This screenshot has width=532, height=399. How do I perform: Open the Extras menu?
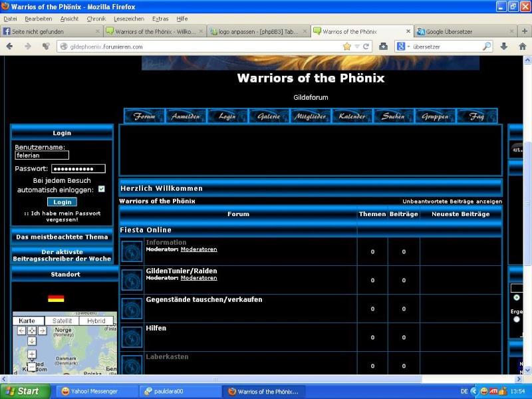click(x=160, y=19)
